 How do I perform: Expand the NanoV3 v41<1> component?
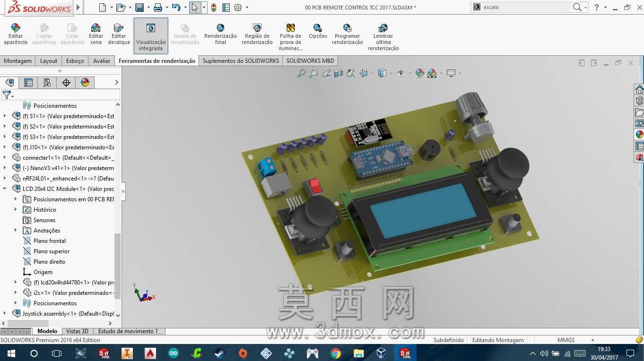[x=5, y=168]
